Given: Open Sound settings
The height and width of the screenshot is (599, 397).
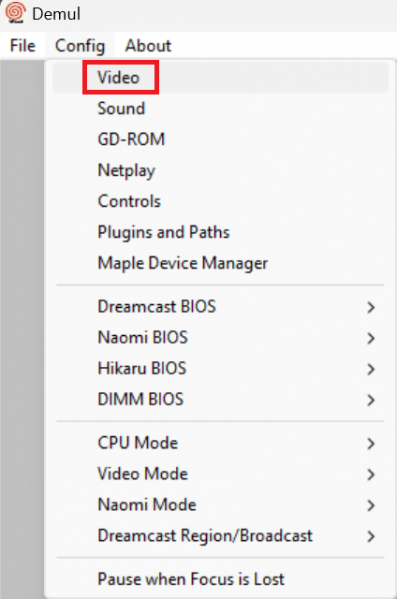Looking at the screenshot, I should click(220, 108).
